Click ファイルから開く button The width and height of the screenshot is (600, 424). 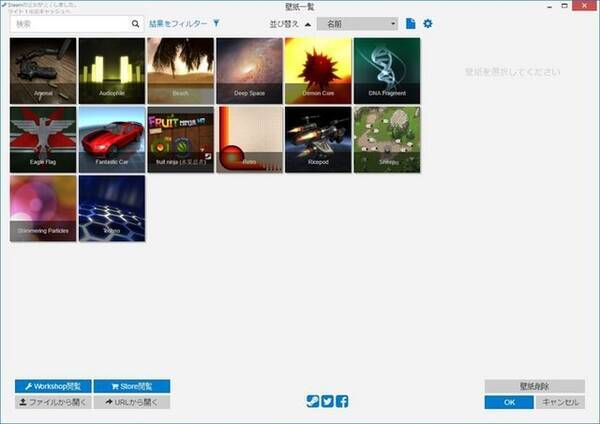(53, 402)
